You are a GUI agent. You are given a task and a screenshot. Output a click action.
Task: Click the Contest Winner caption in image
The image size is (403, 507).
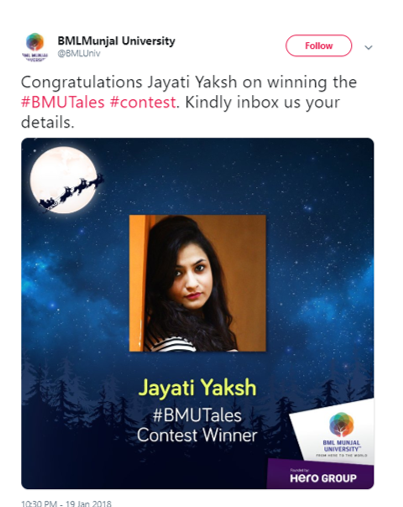coord(197,435)
